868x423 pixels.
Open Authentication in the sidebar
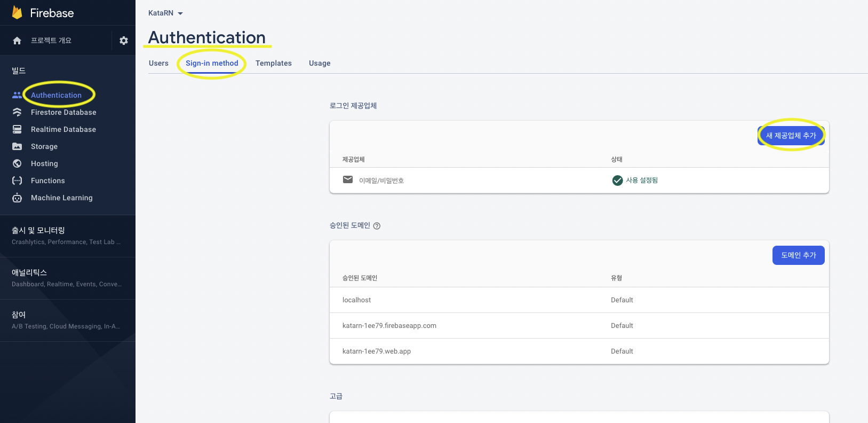point(56,95)
